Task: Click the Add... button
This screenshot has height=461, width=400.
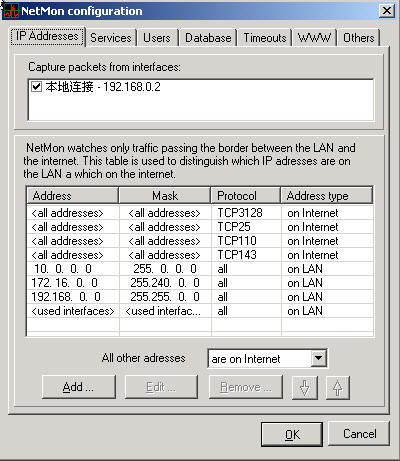Action: coord(79,387)
